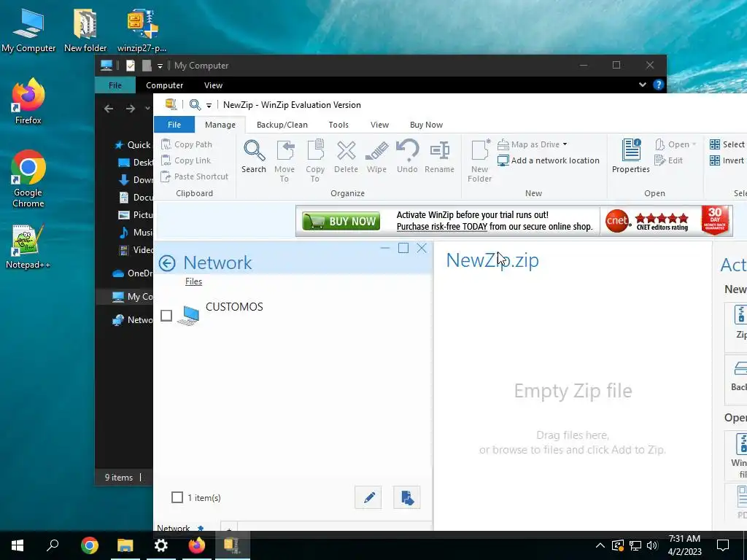The width and height of the screenshot is (747, 560).
Task: Open Settings from the taskbar
Action: 161,545
